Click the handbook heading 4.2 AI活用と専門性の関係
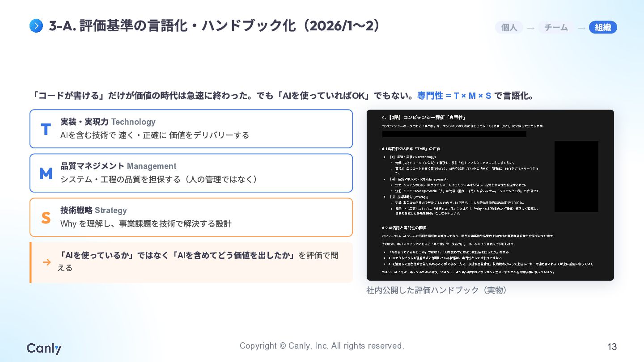 tap(404, 227)
